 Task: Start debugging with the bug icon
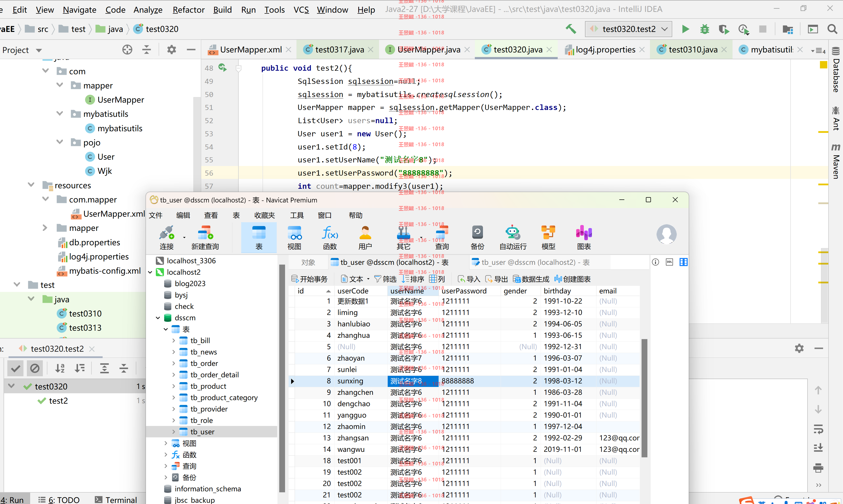(x=704, y=29)
